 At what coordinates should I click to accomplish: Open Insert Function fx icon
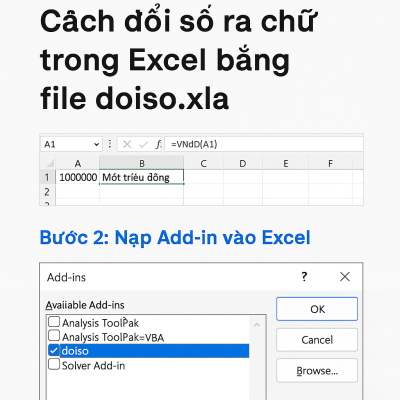(158, 144)
